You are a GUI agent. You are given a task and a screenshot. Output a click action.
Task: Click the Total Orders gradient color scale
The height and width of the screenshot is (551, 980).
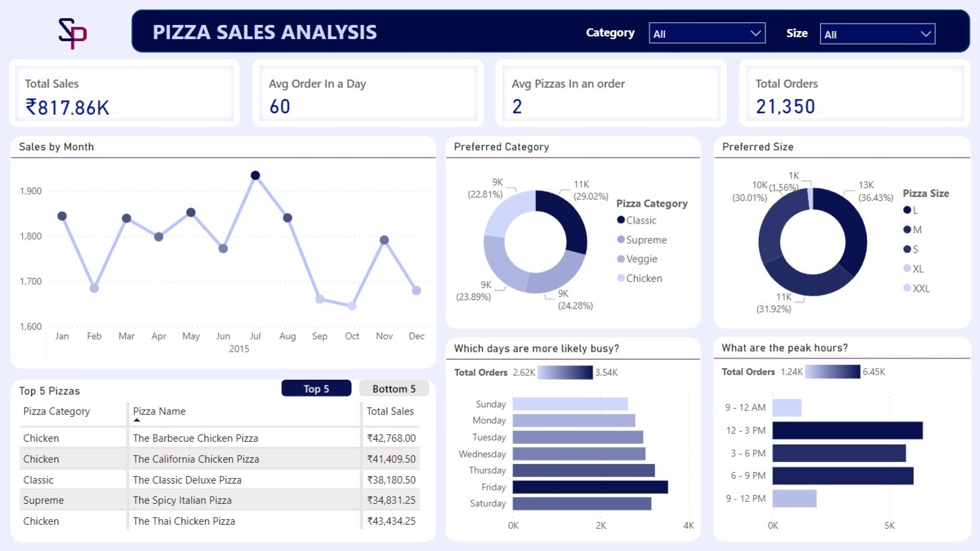click(x=564, y=372)
